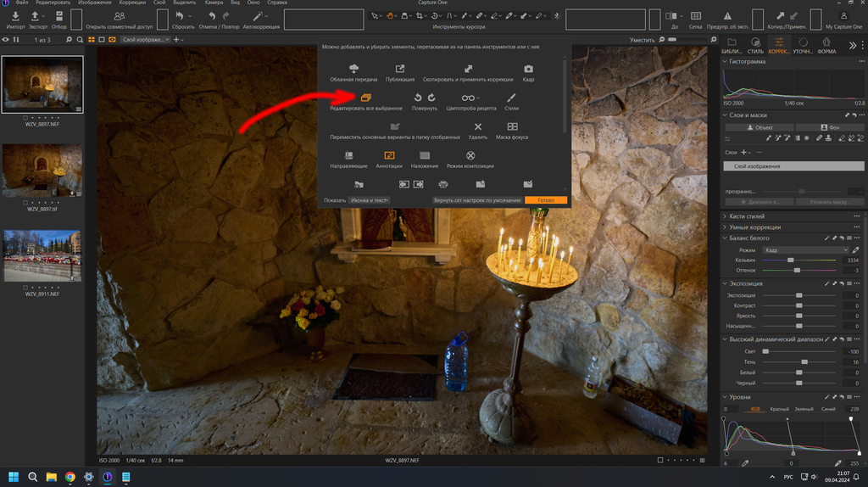Toggle the color tag box below viewer

[x=659, y=460]
